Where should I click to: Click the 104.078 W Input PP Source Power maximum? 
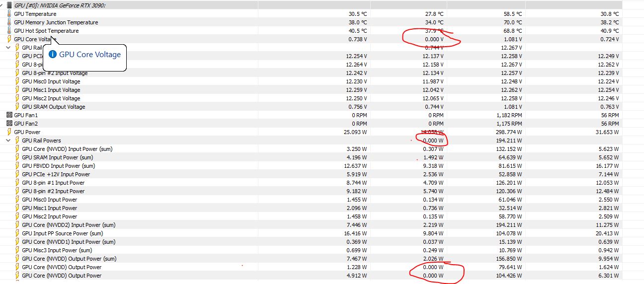pyautogui.click(x=508, y=233)
